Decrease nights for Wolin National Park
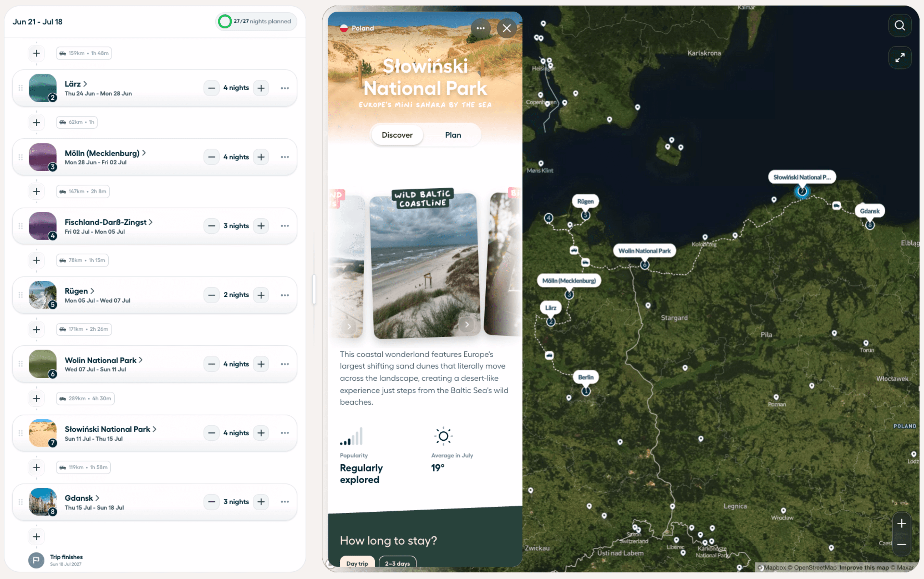Image resolution: width=924 pixels, height=579 pixels. pos(212,364)
